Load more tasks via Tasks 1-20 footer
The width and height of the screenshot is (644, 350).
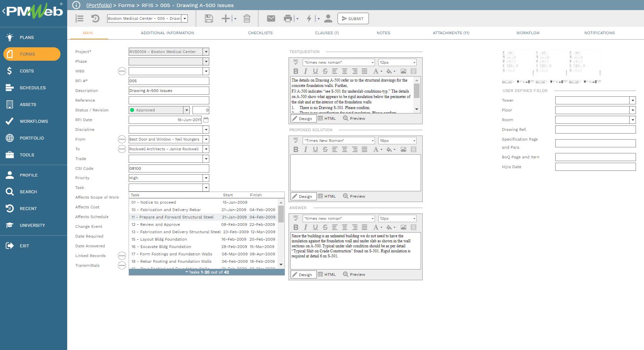[x=207, y=272]
